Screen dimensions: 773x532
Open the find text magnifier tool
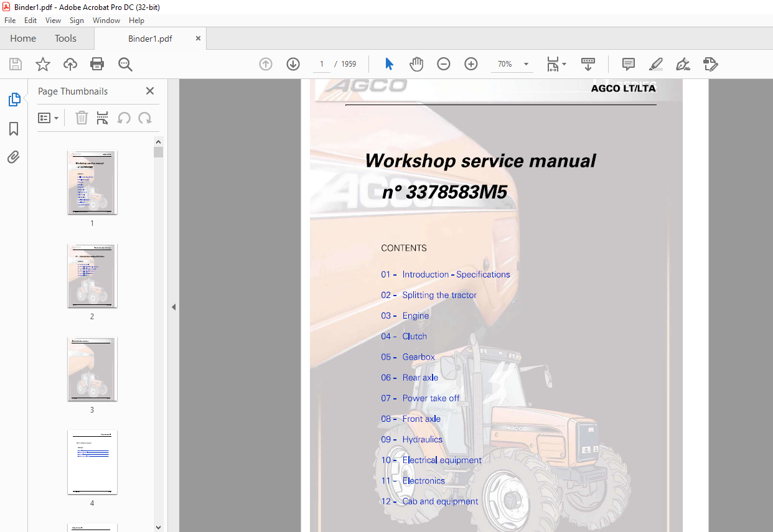point(125,64)
